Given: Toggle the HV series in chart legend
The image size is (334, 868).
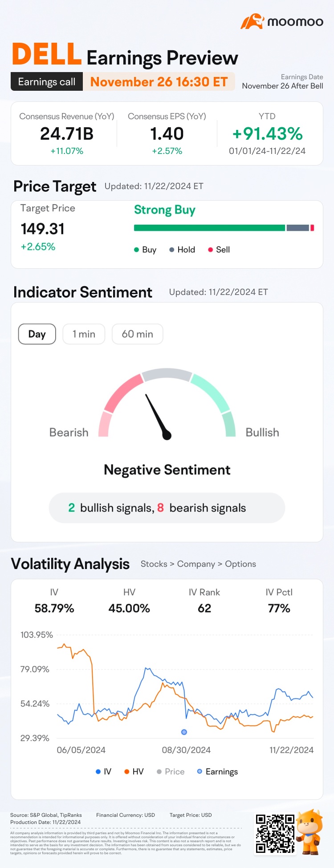Looking at the screenshot, I should (134, 771).
